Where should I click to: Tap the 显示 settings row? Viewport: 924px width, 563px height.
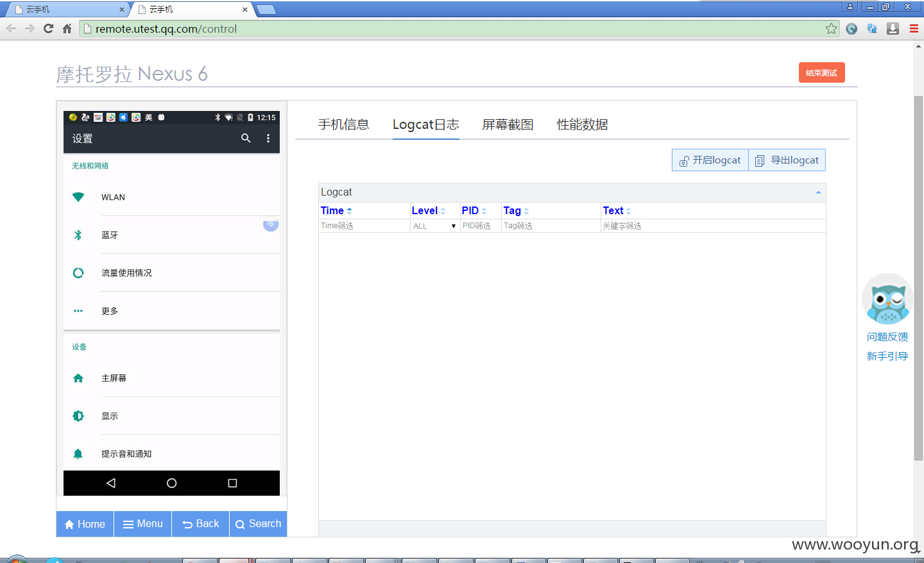point(171,416)
